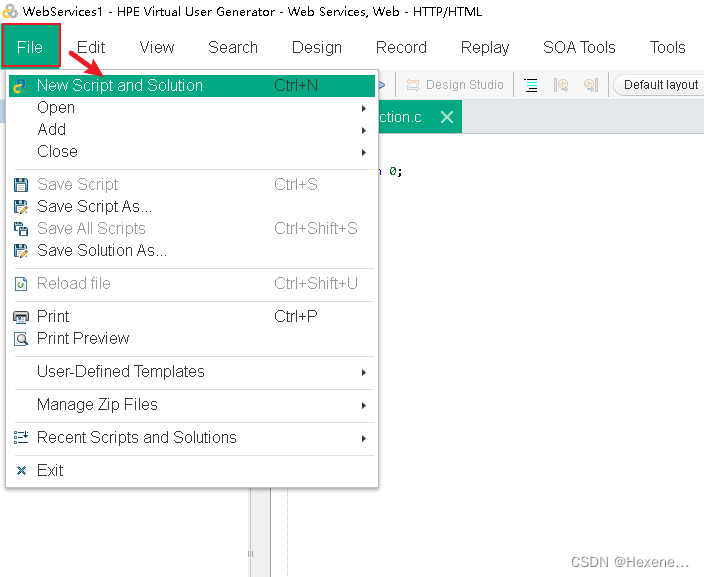This screenshot has height=577, width=704.
Task: Click the New Script and Solution icon
Action: [21, 86]
